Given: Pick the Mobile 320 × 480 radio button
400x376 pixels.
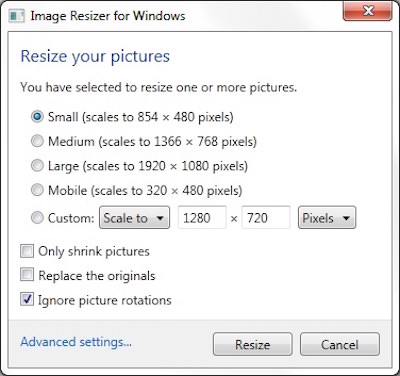Looking at the screenshot, I should click(37, 190).
